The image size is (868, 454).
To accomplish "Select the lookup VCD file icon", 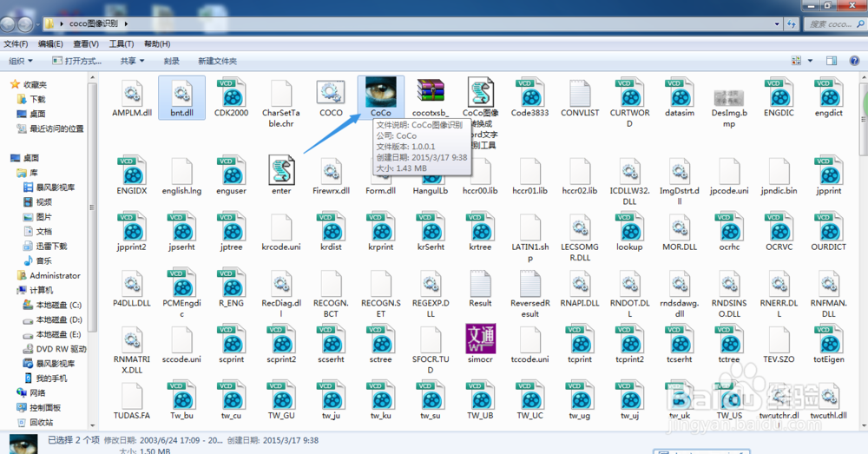I will [629, 227].
